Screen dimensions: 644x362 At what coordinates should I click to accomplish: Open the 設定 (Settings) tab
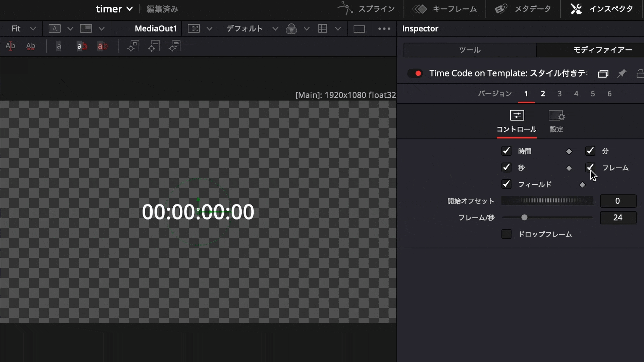(556, 121)
